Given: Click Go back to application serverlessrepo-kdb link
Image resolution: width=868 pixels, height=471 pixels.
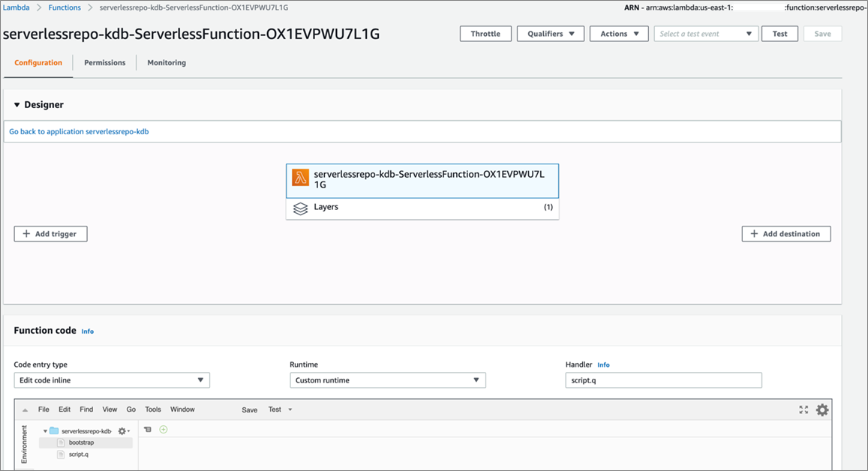Looking at the screenshot, I should click(79, 132).
